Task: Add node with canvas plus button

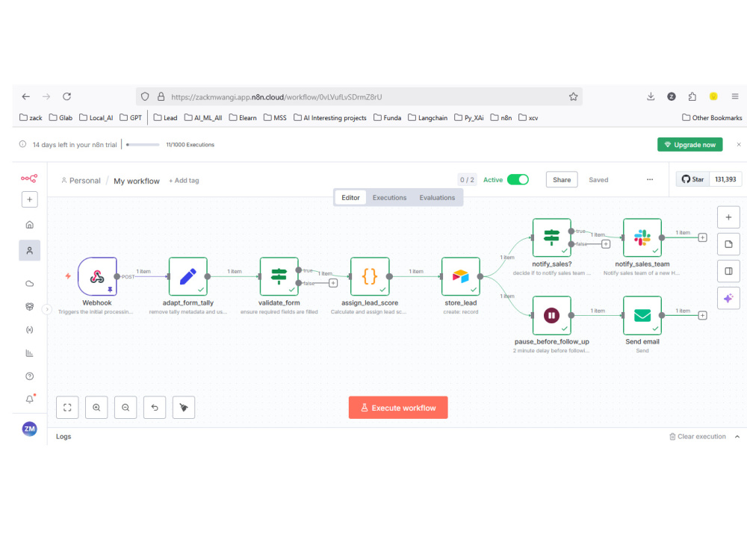Action: [728, 217]
